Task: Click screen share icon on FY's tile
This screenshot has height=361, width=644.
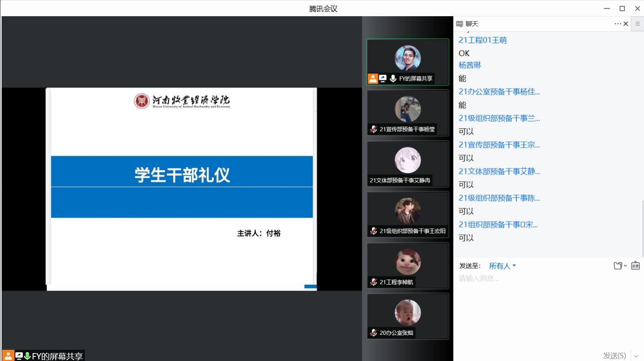Action: [383, 78]
